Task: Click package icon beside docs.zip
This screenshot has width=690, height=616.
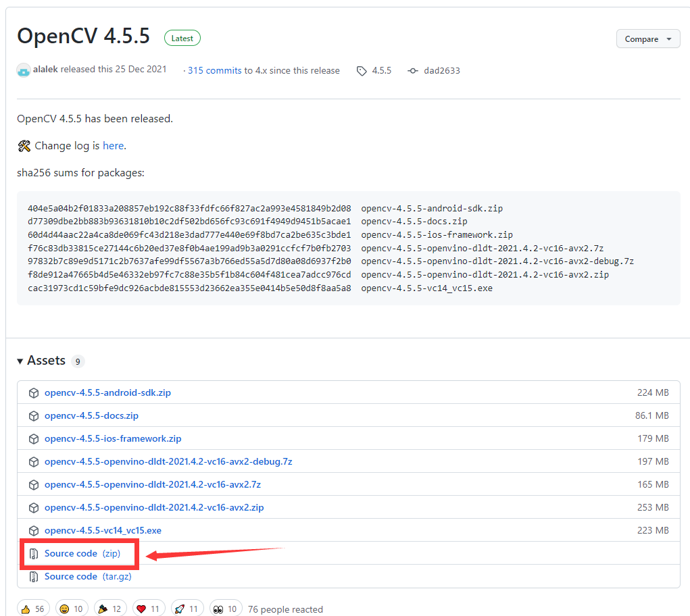Action: pos(33,416)
